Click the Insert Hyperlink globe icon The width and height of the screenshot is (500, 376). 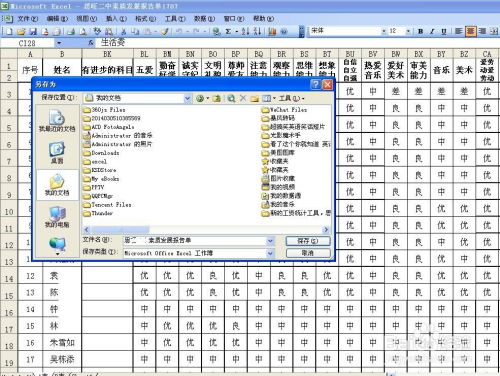pyautogui.click(x=216, y=31)
